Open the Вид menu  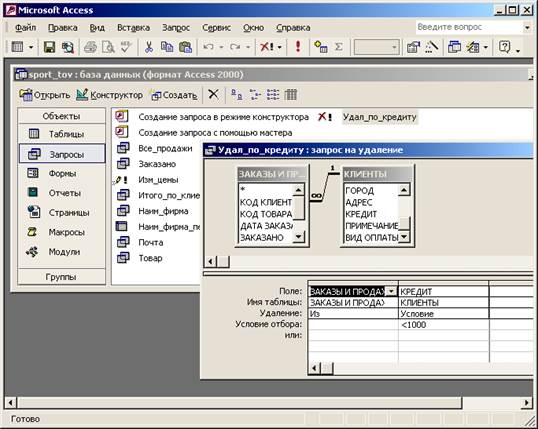point(97,27)
